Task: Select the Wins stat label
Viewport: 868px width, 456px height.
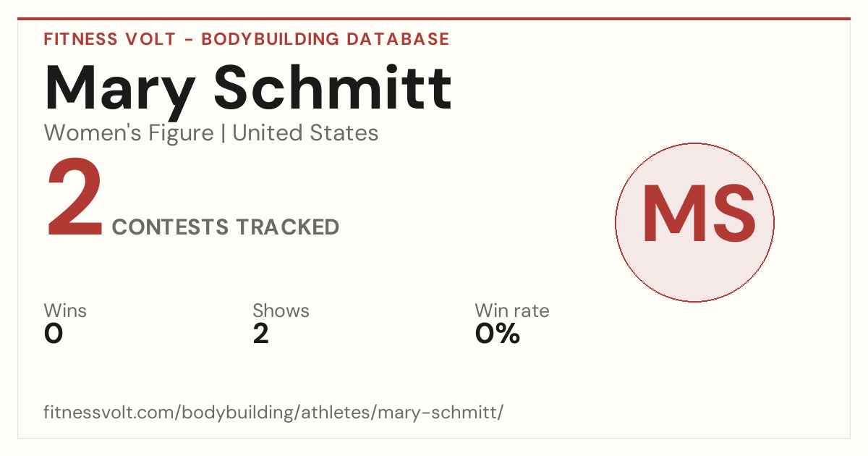Action: [65, 311]
